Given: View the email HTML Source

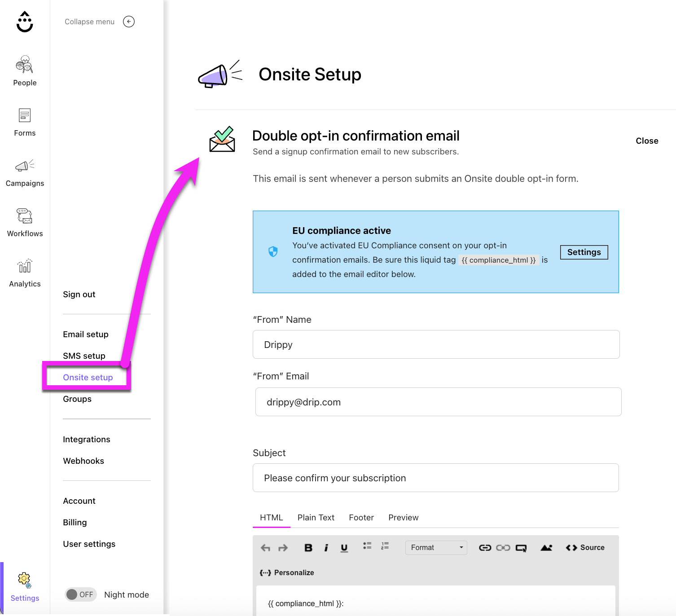Looking at the screenshot, I should tap(584, 547).
